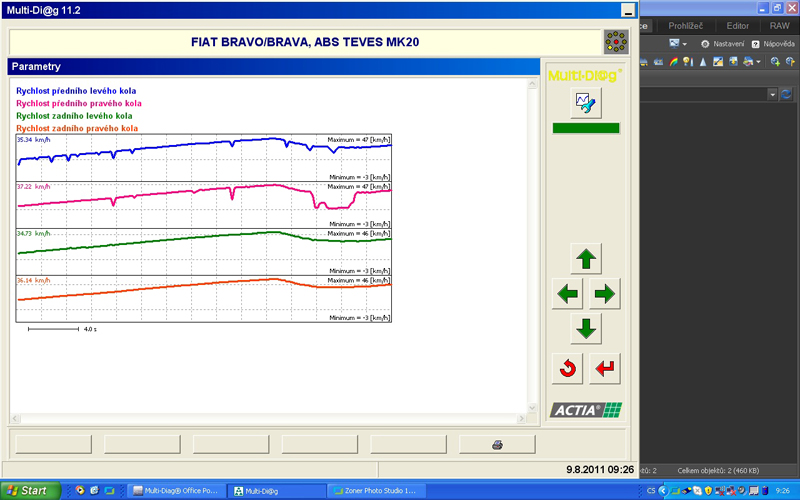Click the sharpen triangle icon in Zoner toolbar
The height and width of the screenshot is (500, 800).
[x=703, y=62]
